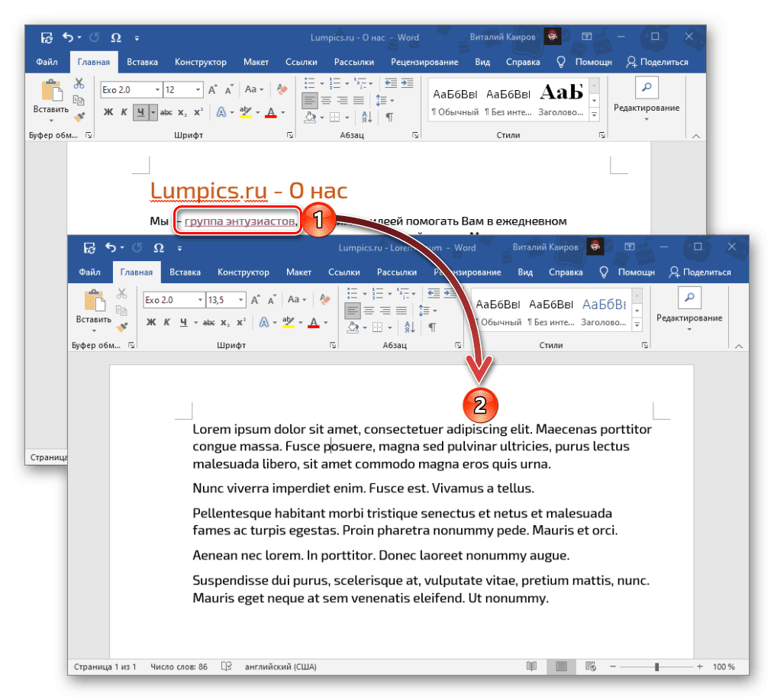Open Файл menu in front window
This screenshot has width=774, height=700.
[89, 273]
